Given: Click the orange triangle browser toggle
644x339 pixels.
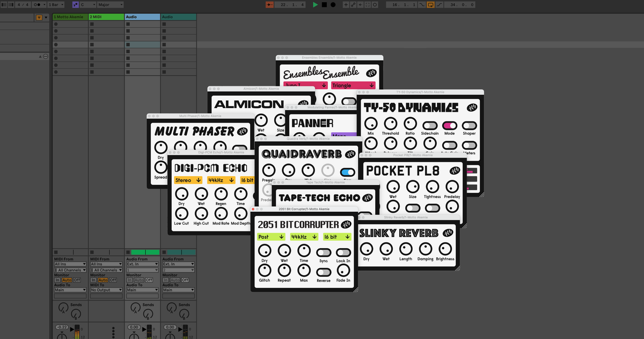Looking at the screenshot, I should coord(39,17).
